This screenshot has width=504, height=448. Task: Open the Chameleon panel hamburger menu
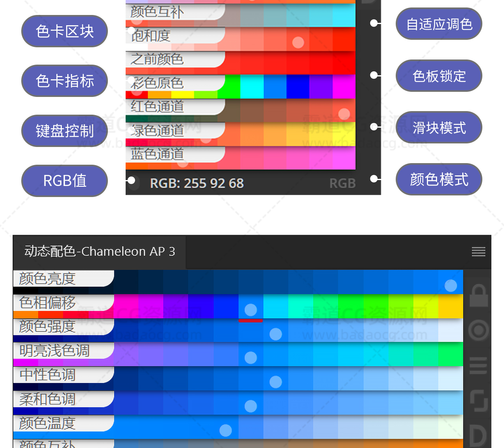[x=478, y=252]
